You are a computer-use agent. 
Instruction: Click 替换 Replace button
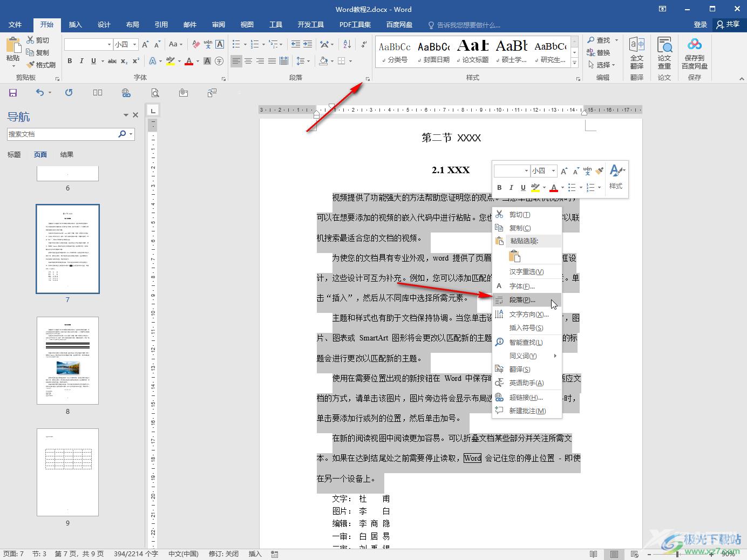click(599, 53)
